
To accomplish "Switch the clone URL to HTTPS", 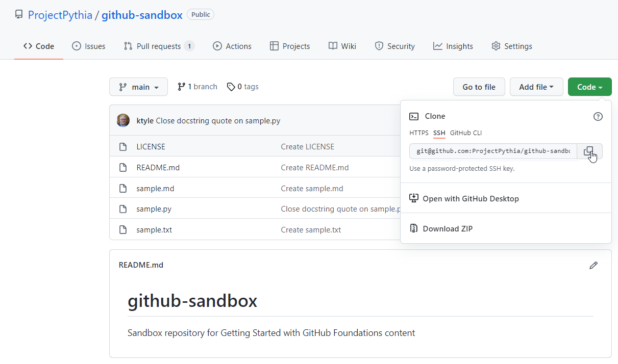I will [418, 133].
